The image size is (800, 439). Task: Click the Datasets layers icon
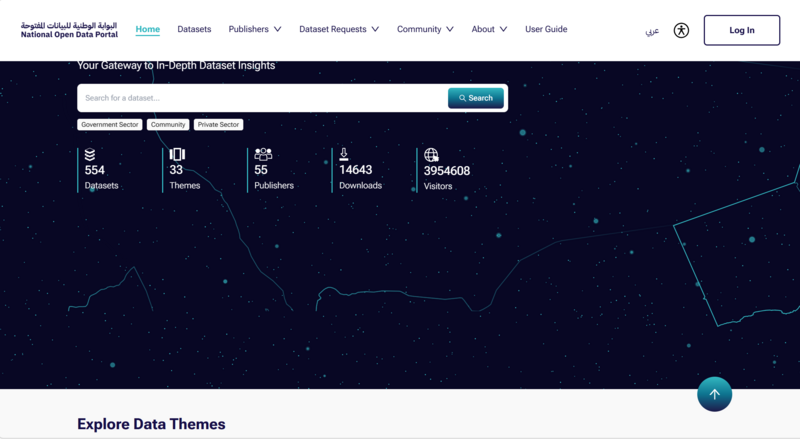click(90, 154)
